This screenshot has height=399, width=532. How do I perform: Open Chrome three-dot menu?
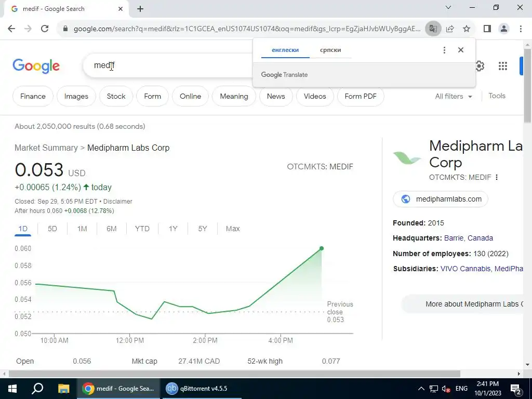pyautogui.click(x=521, y=29)
